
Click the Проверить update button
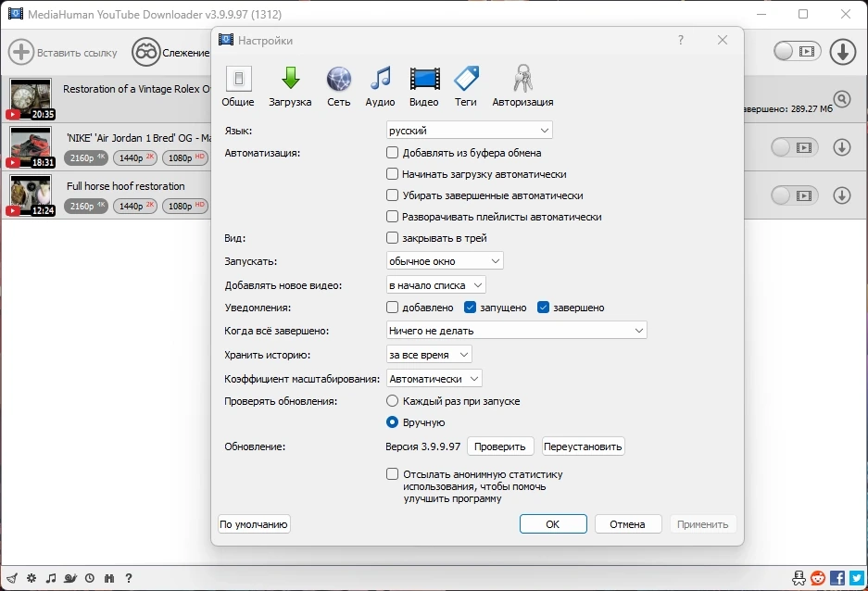(x=500, y=446)
